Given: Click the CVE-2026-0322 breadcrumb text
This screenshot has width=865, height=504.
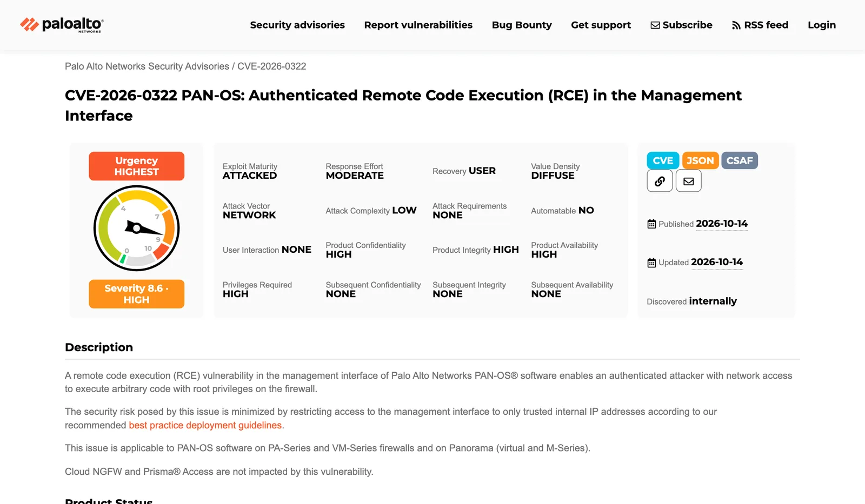Looking at the screenshot, I should click(271, 66).
